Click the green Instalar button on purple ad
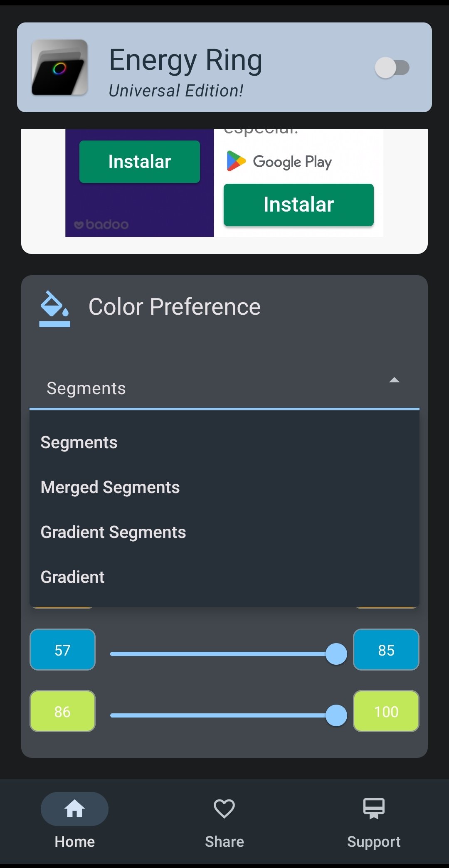This screenshot has width=449, height=868. coord(140,162)
